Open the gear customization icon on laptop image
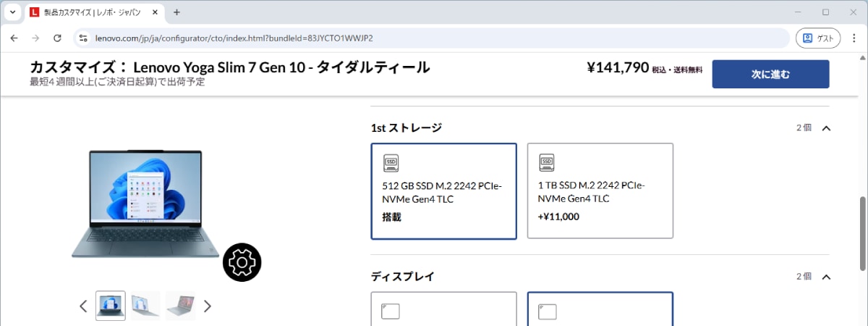 (x=242, y=263)
